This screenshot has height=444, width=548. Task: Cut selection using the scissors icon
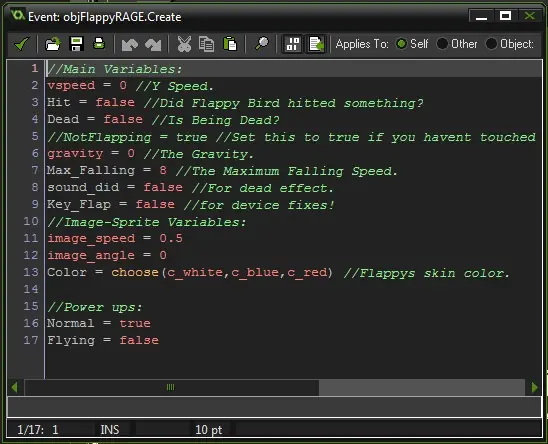pyautogui.click(x=184, y=44)
